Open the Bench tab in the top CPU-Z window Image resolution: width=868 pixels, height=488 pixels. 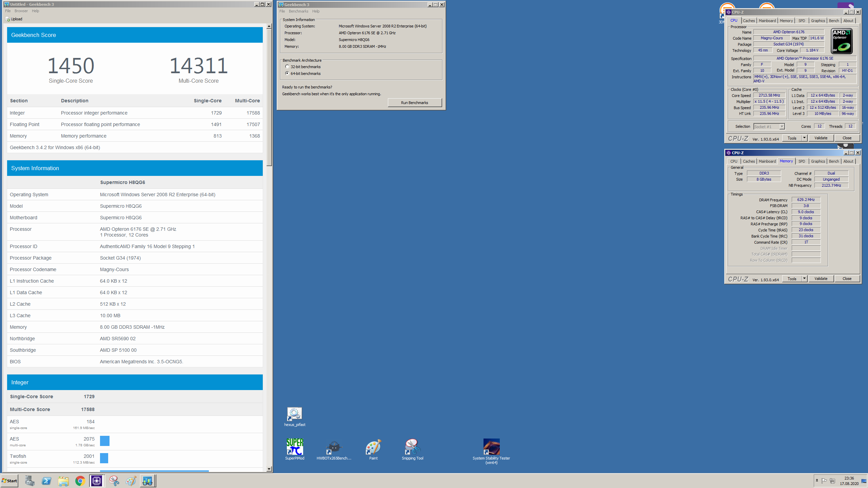pos(834,21)
